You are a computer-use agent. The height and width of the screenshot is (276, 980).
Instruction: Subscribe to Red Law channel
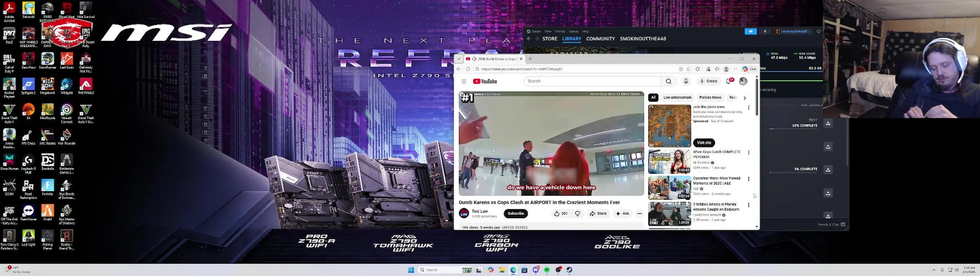(516, 214)
